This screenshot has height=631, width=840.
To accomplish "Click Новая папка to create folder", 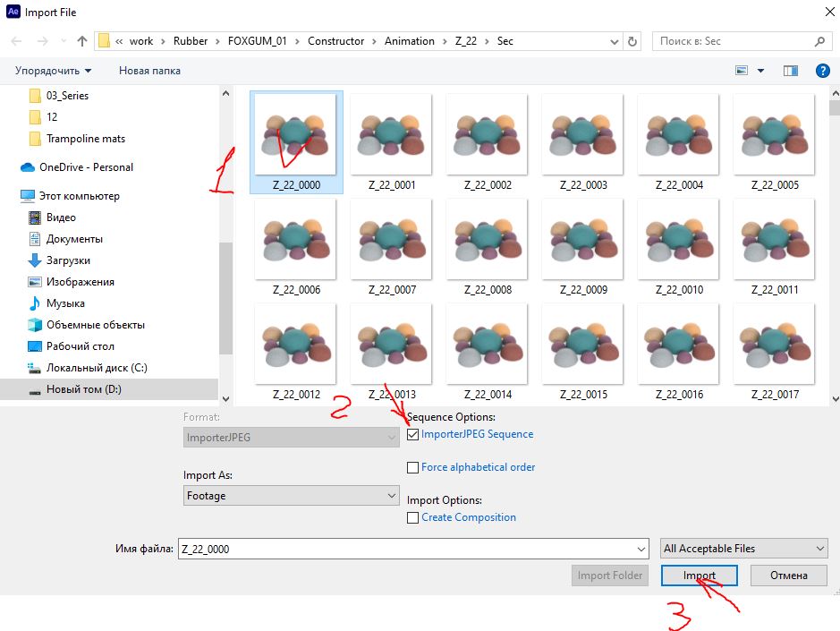I will tap(149, 71).
